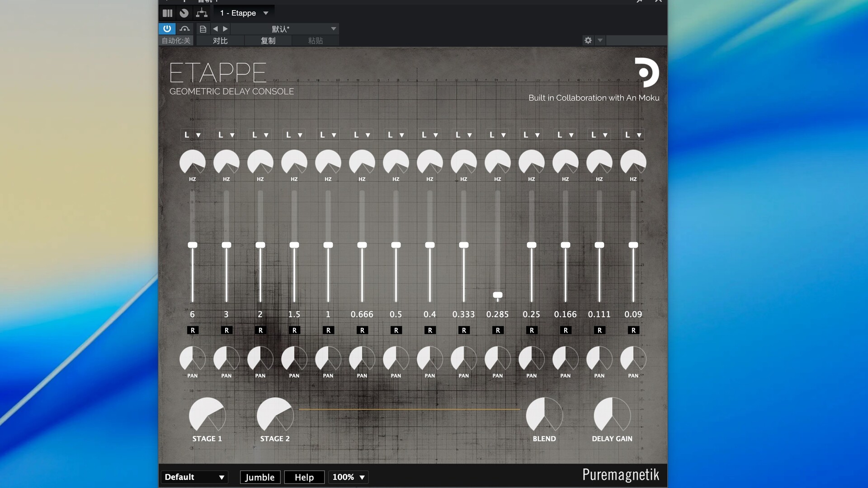Toggle the R button under the 0.4 delay

click(x=430, y=330)
